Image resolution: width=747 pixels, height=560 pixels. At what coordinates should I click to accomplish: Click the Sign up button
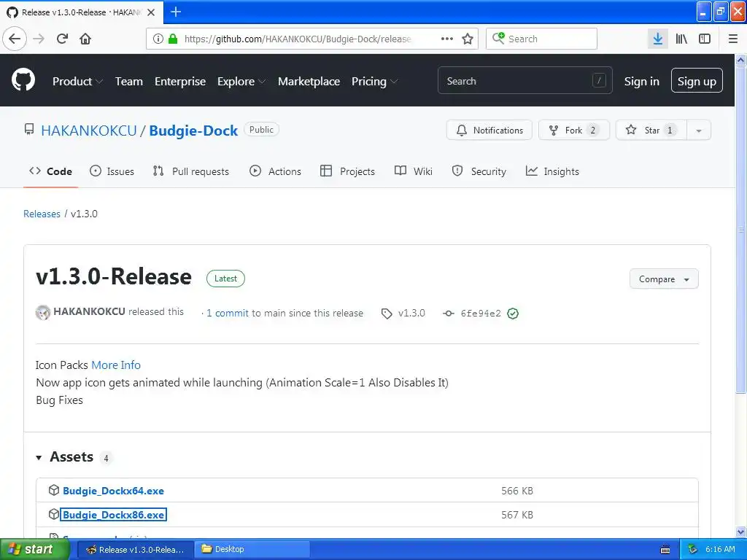tap(697, 80)
